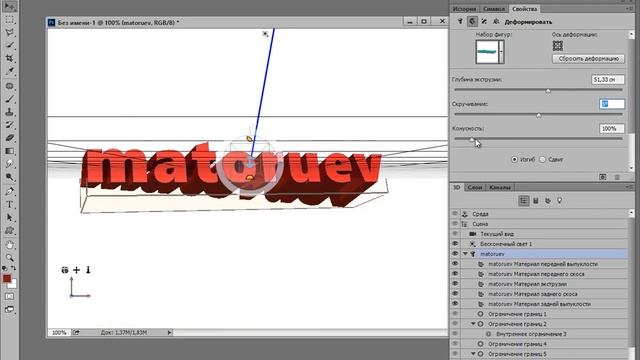Collapse the Ограничение границ 5 node
This screenshot has width=640, height=360.
[473, 354]
